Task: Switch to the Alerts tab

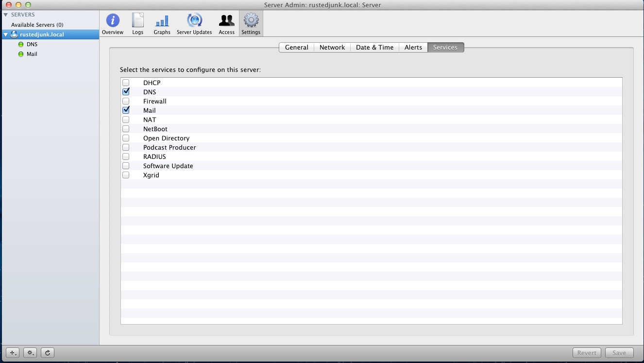Action: click(413, 47)
